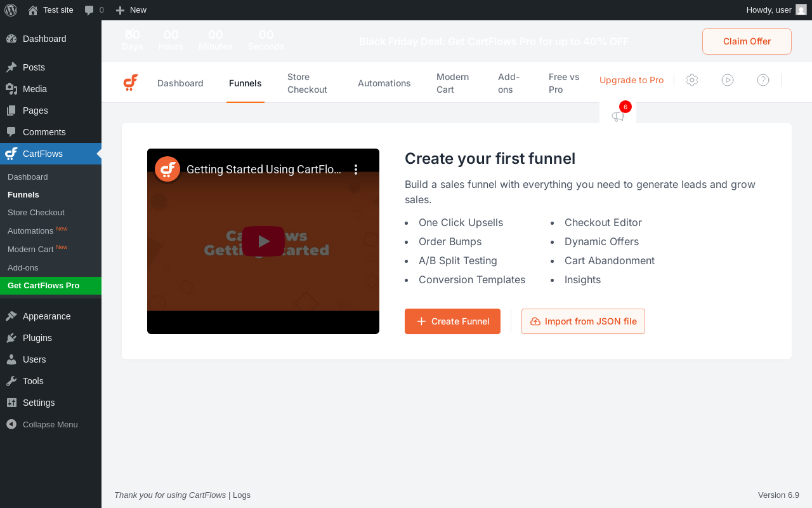Open the New content dropdown
Viewport: 812px width, 508px height.
pyautogui.click(x=131, y=10)
